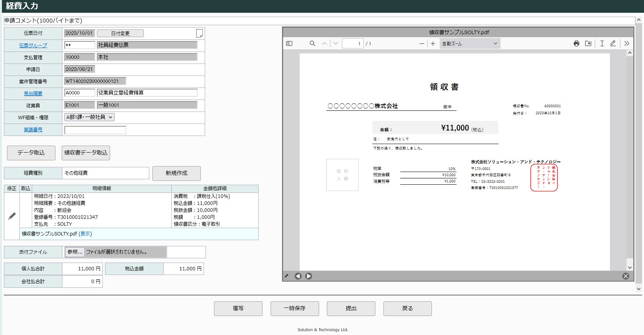644x335 pixels.
Task: Expand the attachment preview to full size
Action: click(287, 276)
